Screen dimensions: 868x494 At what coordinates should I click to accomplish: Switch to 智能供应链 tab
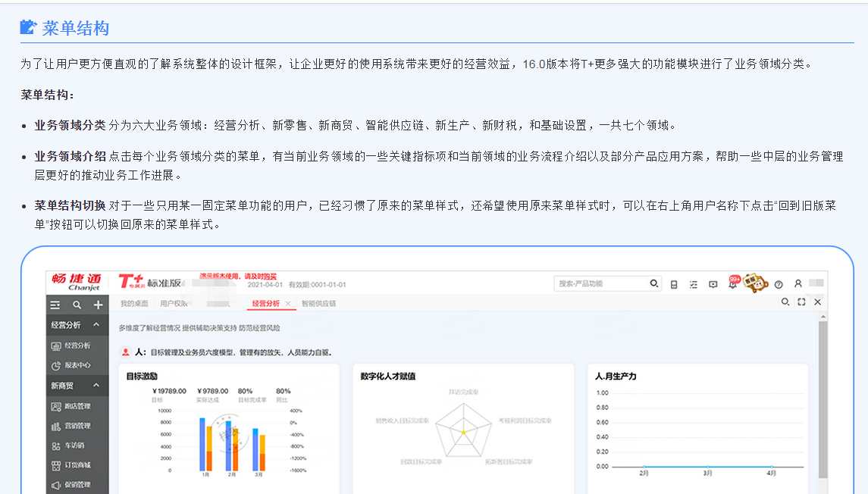319,304
